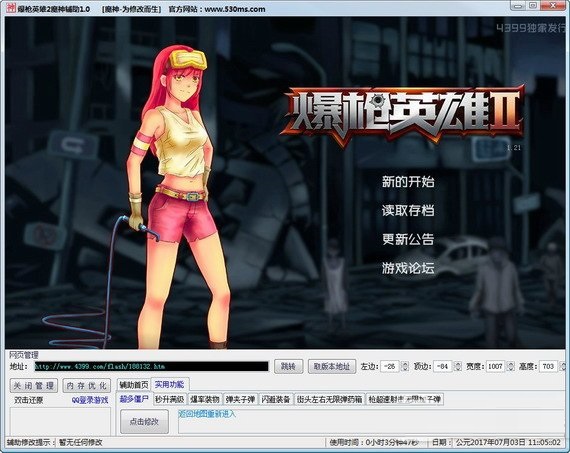This screenshot has height=453, width=570.
Task: Click the 高度 value field
Action: pos(549,366)
